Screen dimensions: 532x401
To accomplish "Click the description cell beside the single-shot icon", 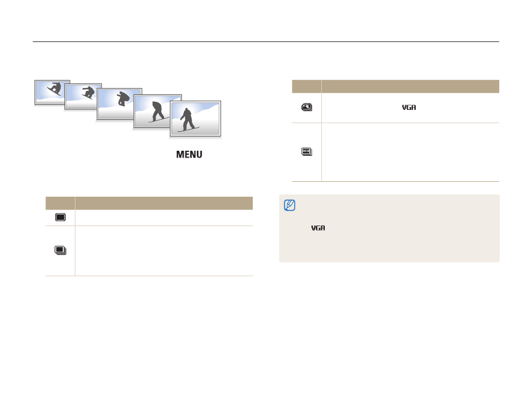I will click(x=164, y=217).
